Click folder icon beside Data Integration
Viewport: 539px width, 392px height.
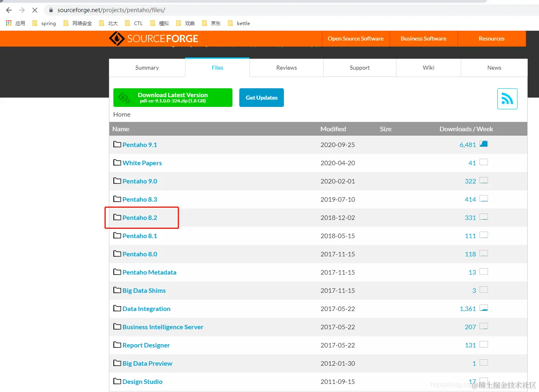point(117,308)
